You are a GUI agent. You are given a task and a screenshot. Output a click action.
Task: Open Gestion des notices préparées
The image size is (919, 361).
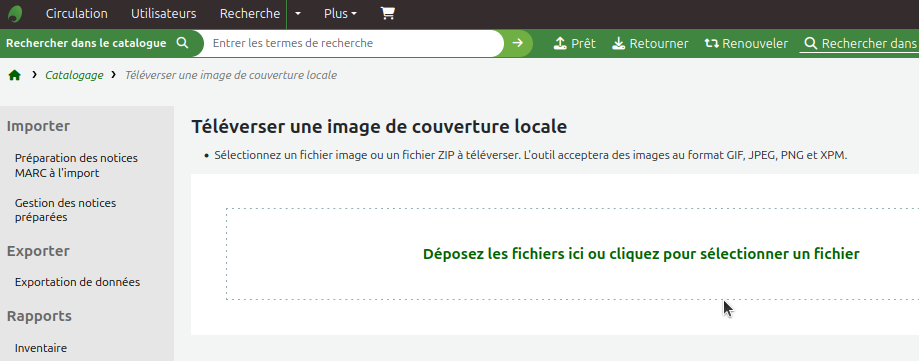point(66,210)
